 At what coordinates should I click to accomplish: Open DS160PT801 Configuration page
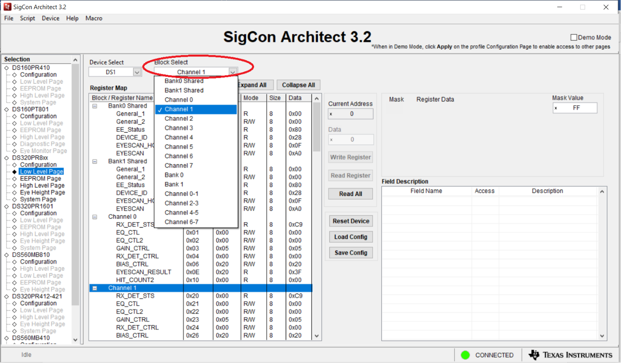(x=39, y=116)
